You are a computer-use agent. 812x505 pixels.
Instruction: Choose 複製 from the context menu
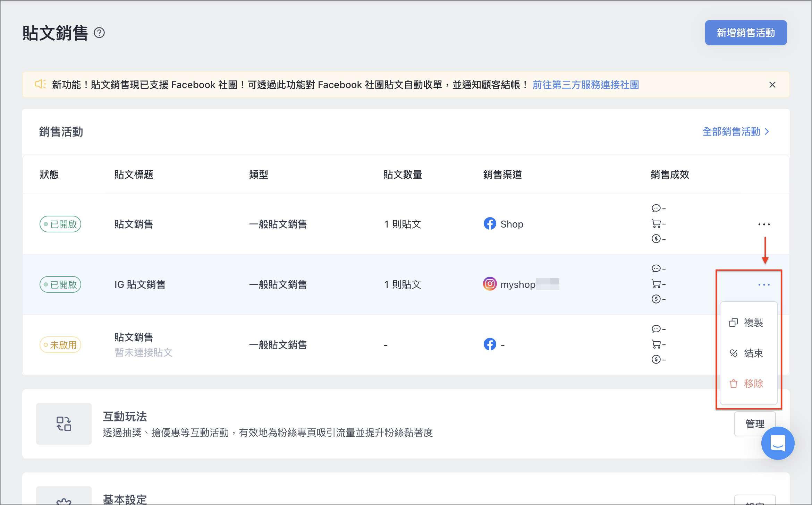749,323
